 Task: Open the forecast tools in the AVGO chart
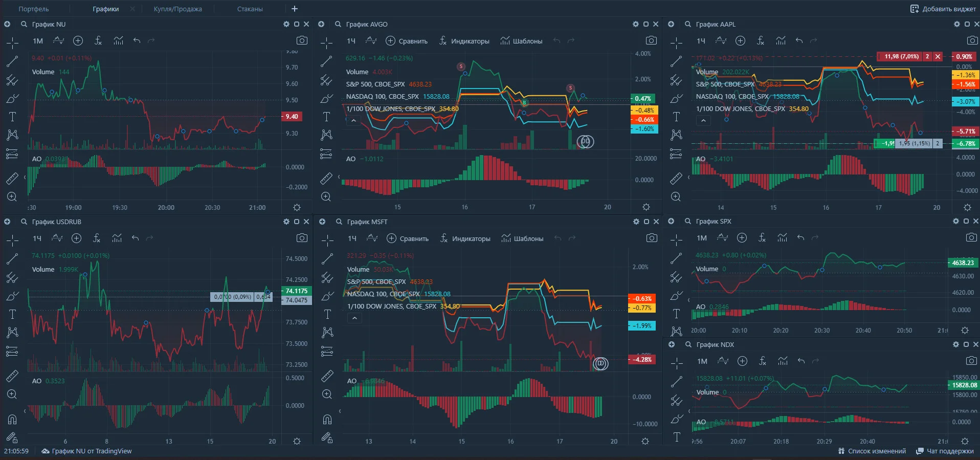(x=326, y=154)
